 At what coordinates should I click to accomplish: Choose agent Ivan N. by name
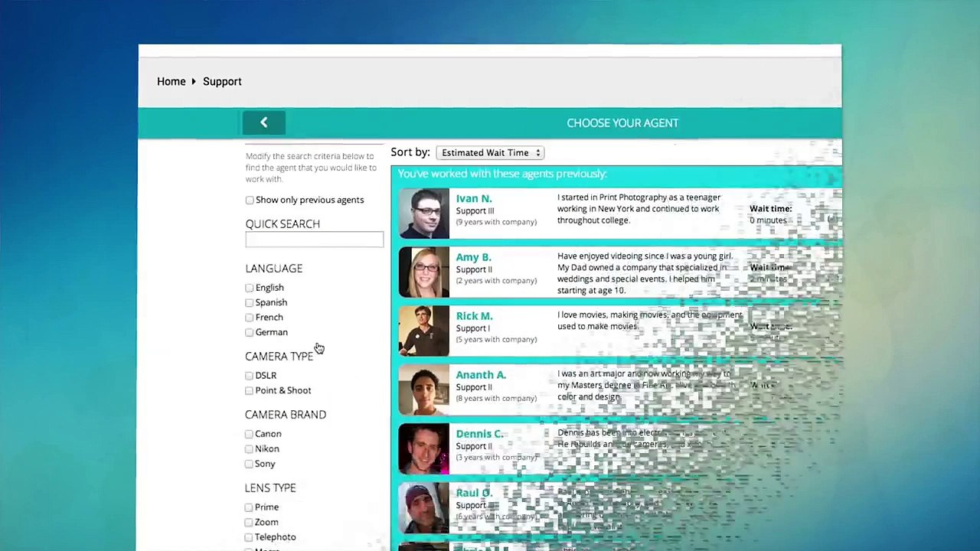click(x=474, y=198)
